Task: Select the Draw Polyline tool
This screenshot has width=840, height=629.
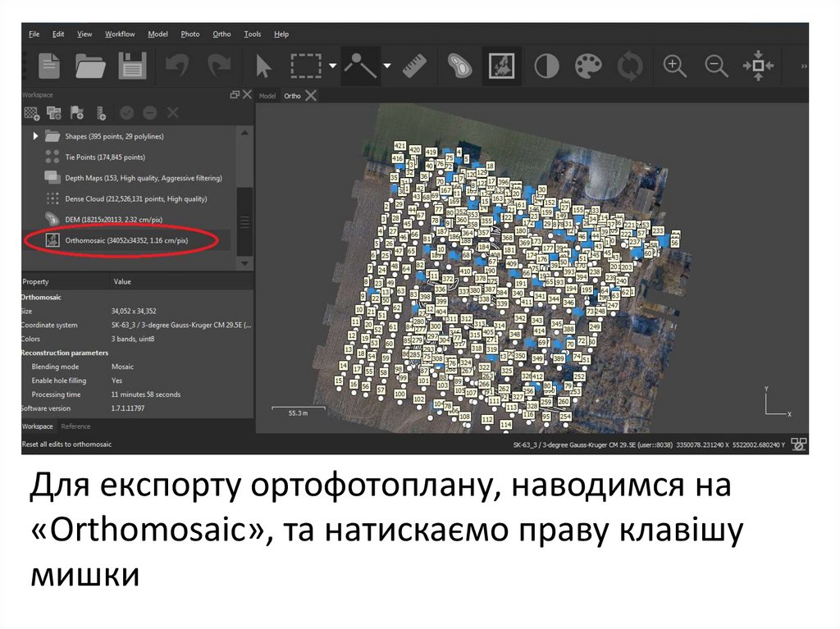Action: click(x=358, y=66)
